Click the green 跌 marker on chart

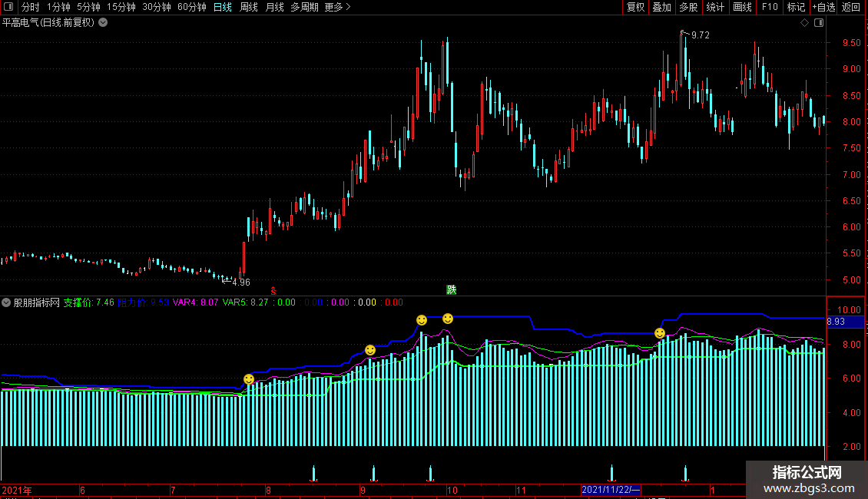coord(451,290)
